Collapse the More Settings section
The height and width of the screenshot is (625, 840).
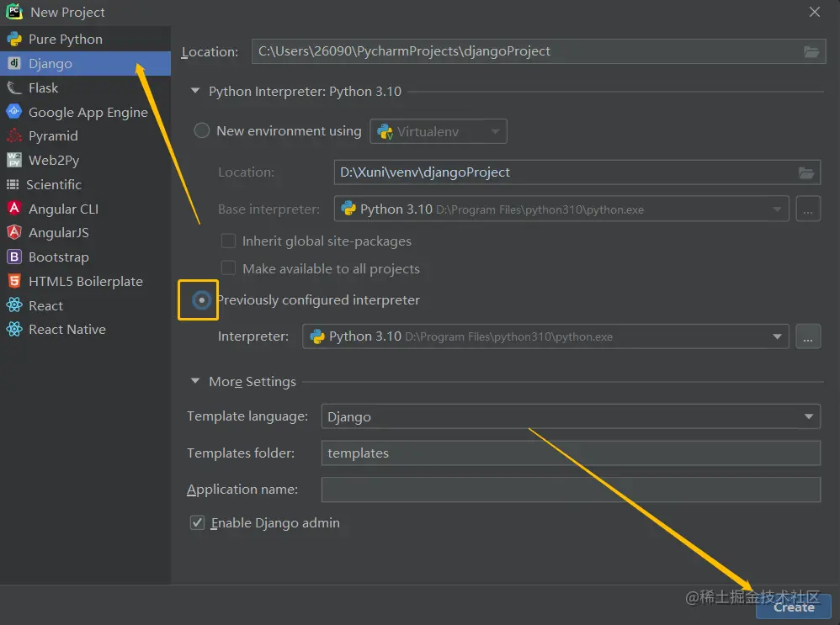tap(195, 381)
